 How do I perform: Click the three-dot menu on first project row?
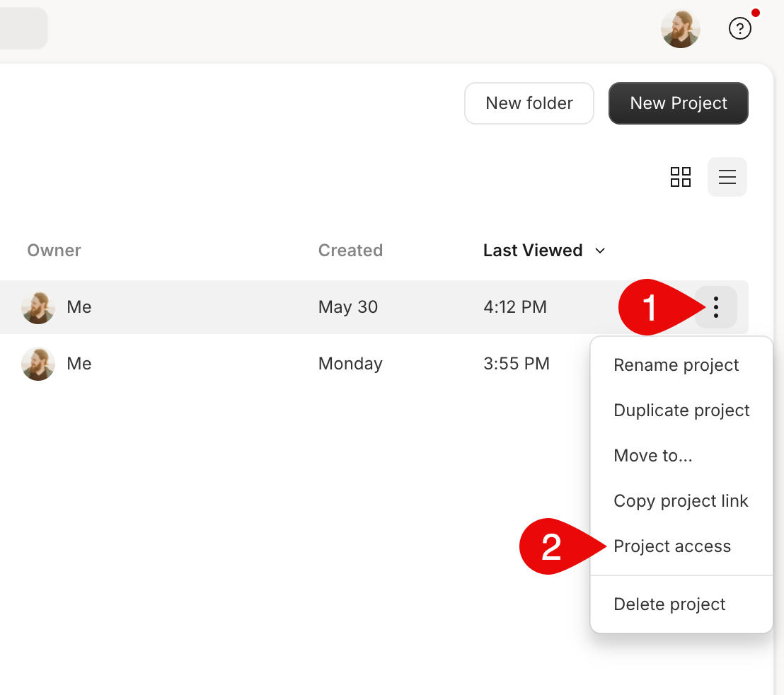[716, 307]
